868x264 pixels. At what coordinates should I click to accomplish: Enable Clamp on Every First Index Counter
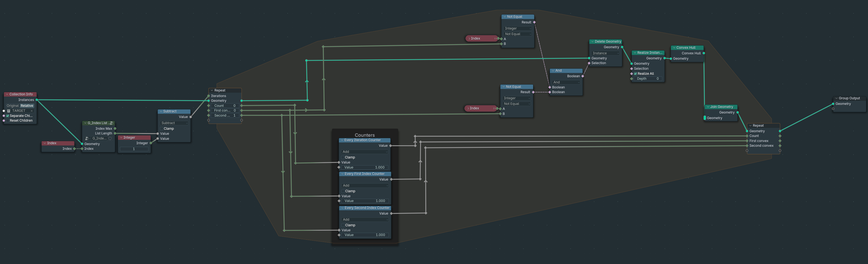343,191
